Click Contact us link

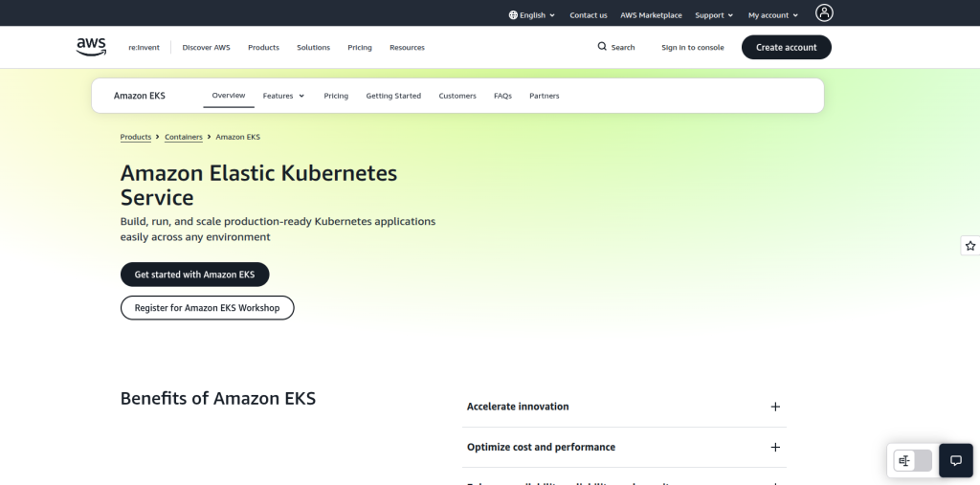589,15
